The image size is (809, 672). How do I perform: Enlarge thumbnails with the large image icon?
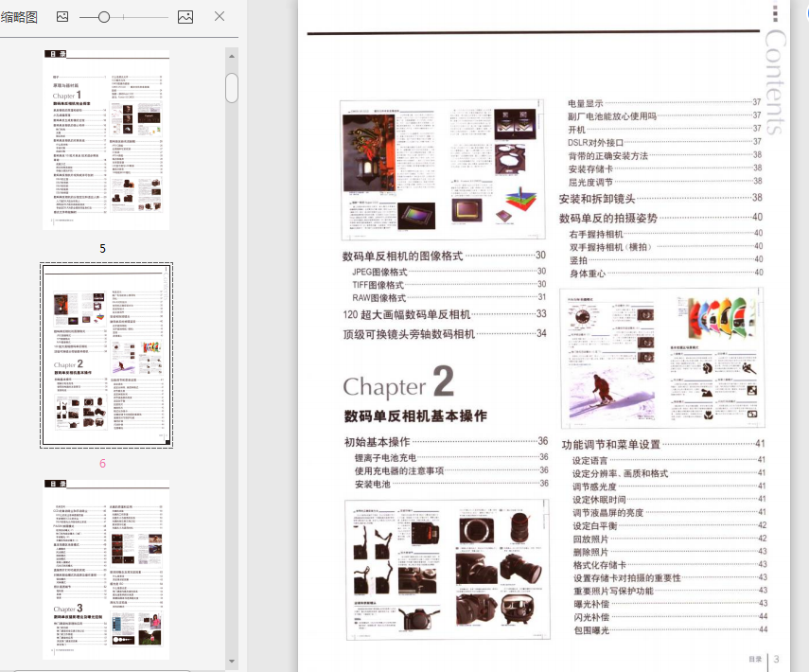(x=185, y=17)
